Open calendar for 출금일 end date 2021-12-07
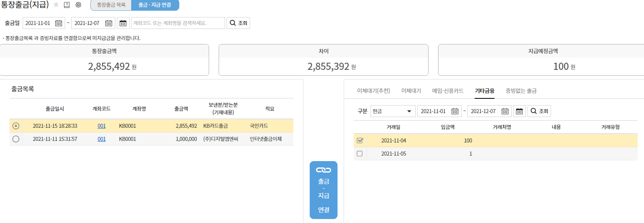Image resolution: width=644 pixels, height=223 pixels. (x=109, y=23)
